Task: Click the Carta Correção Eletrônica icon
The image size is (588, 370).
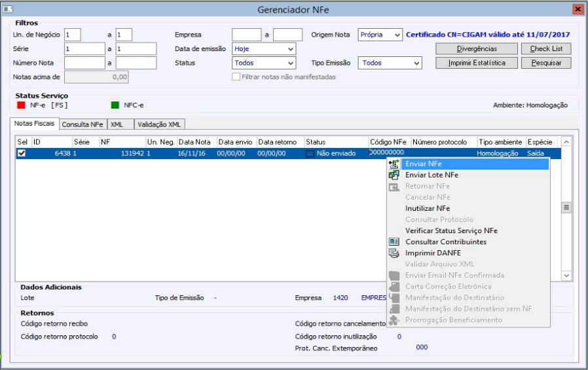Action: coord(394,286)
